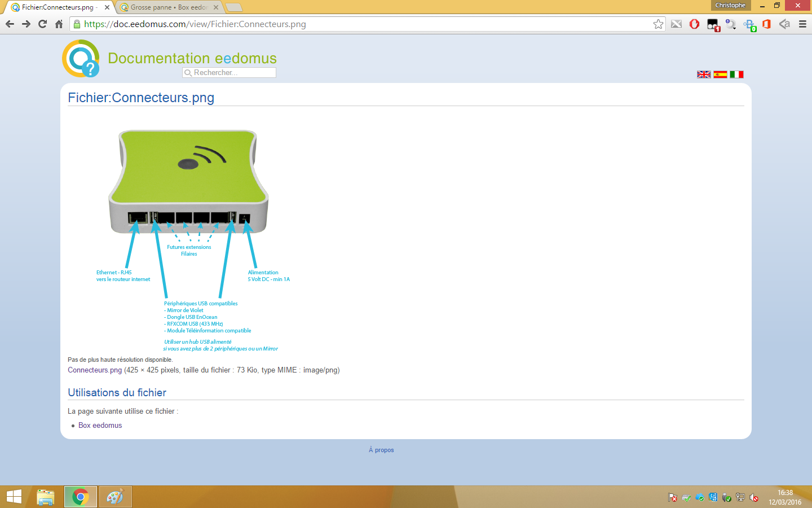Click the address bar URL
The height and width of the screenshot is (508, 812).
pos(195,24)
